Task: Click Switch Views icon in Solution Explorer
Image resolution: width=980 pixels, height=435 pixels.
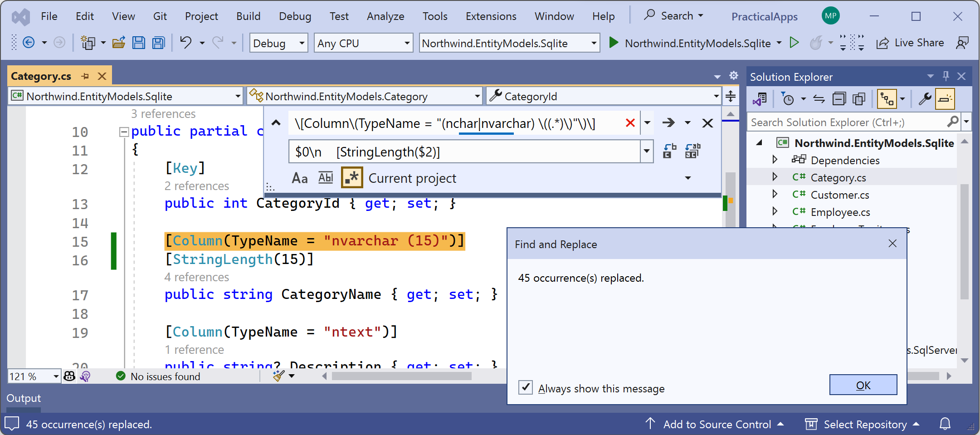Action: tap(759, 98)
